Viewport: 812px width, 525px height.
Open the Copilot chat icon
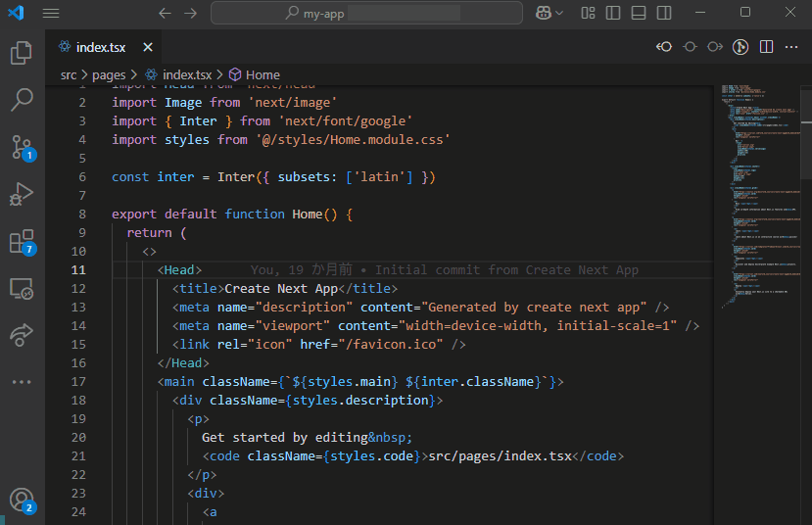point(544,13)
